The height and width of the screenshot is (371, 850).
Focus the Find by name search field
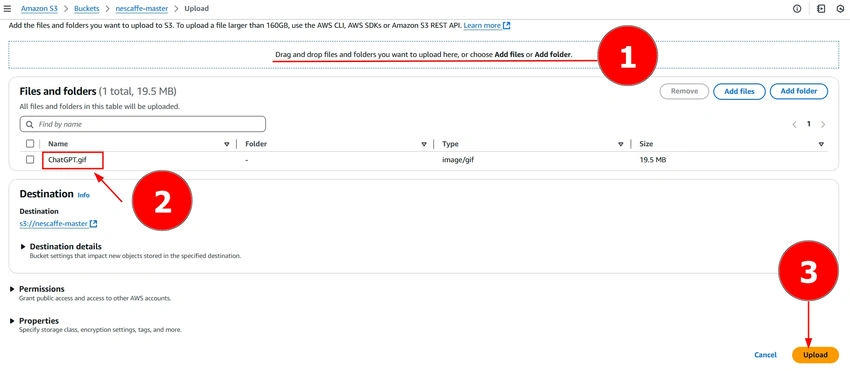(x=143, y=124)
